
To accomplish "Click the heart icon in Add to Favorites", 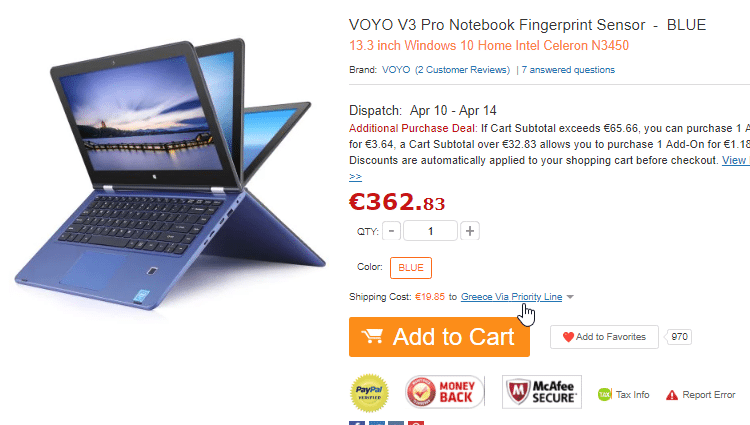I will [568, 337].
